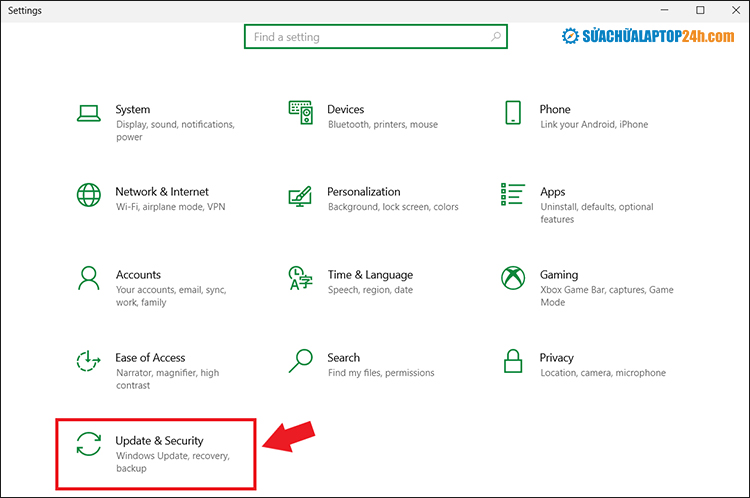Click the magnifier icon in search box
Image resolution: width=750 pixels, height=498 pixels.
(x=496, y=36)
